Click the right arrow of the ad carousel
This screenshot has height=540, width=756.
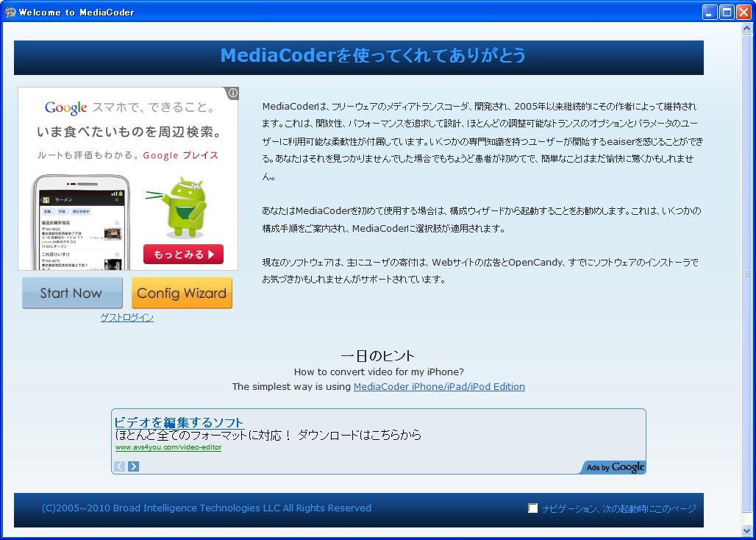[132, 466]
